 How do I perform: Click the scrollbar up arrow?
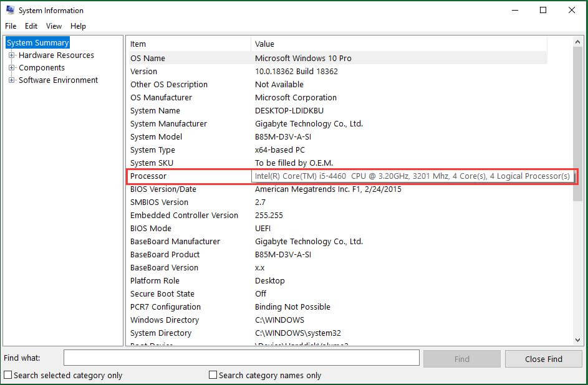pos(577,42)
